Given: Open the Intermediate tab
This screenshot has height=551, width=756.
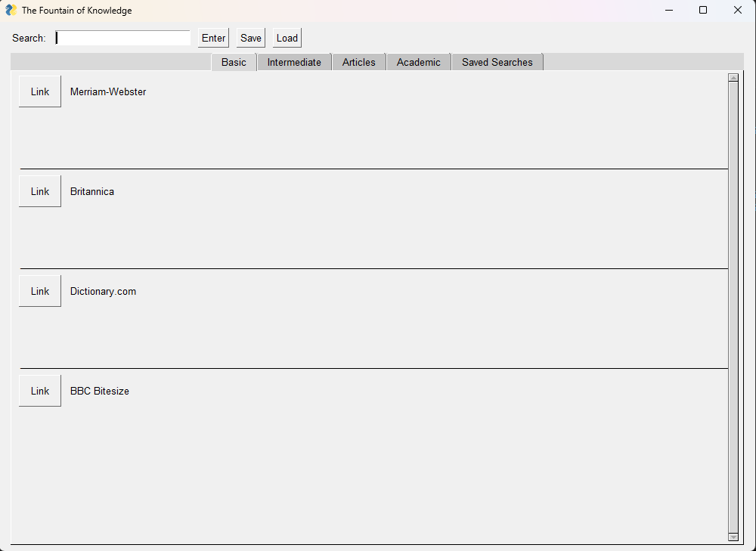Looking at the screenshot, I should pos(294,62).
